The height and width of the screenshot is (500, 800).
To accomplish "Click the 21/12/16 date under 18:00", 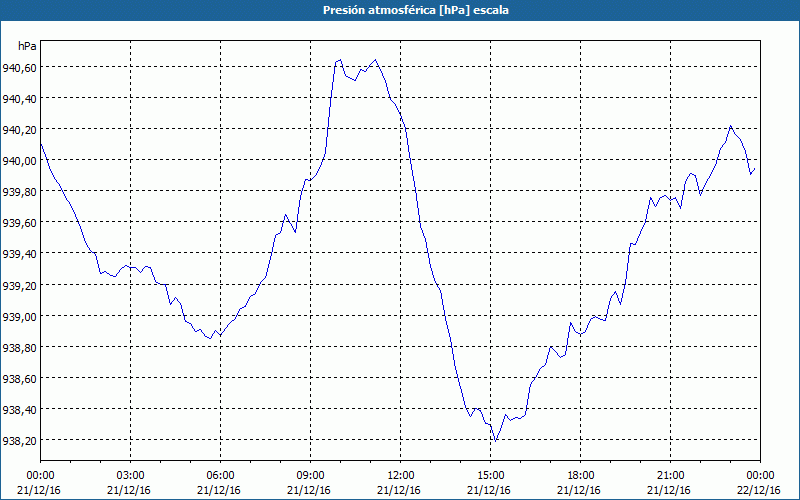I will pos(579,490).
